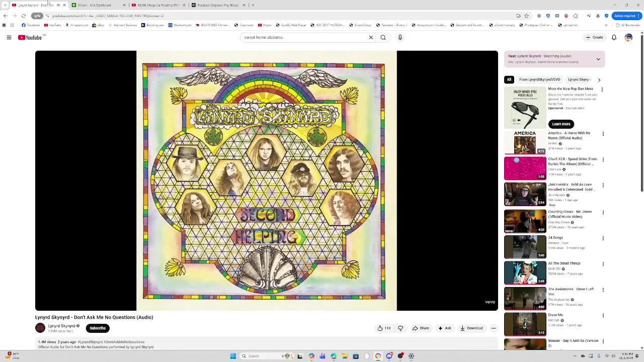644x362 pixels.
Task: Reload the page
Action: [x=23, y=16]
